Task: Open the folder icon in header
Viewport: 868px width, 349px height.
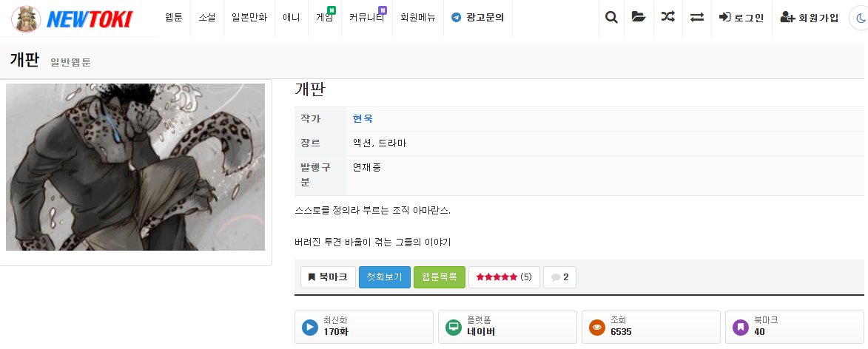Action: click(639, 17)
